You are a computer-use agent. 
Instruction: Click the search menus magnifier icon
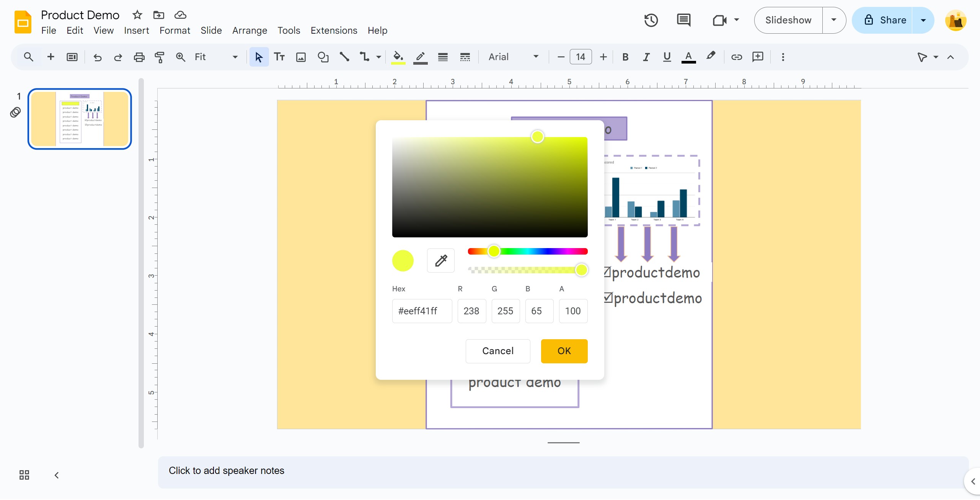point(28,57)
